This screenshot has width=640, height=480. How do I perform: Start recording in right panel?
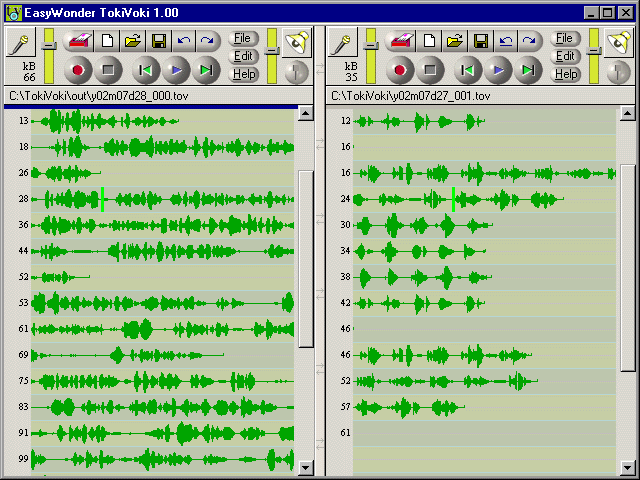tap(400, 70)
